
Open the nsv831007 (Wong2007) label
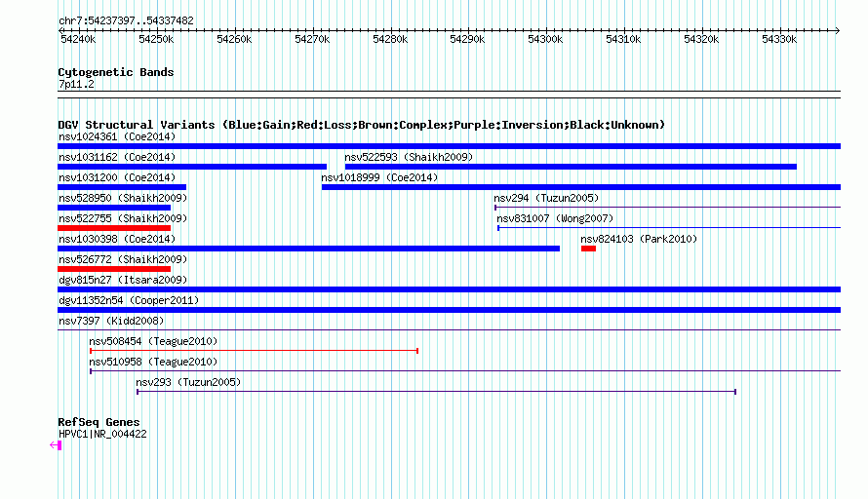point(555,218)
